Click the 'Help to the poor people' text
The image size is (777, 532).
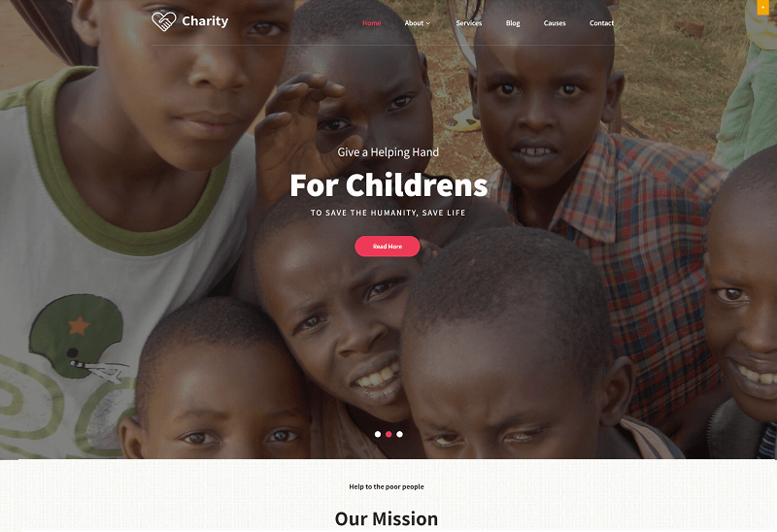point(387,486)
